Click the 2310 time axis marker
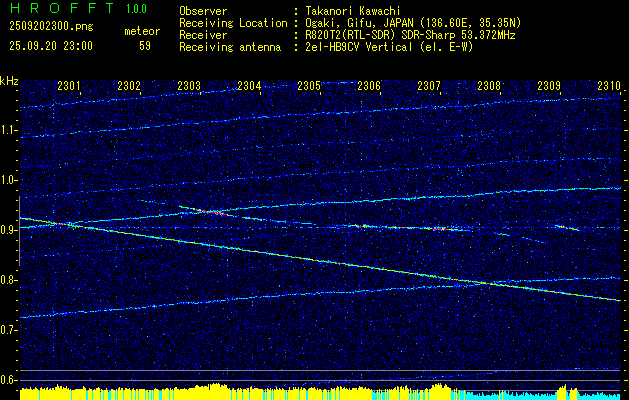Screen dimensions: 629x400 (609, 85)
